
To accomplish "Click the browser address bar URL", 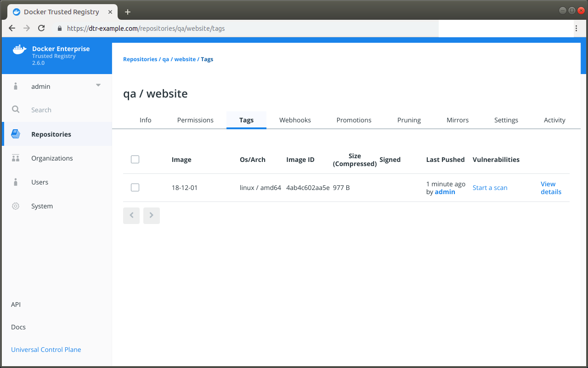I will click(x=146, y=28).
